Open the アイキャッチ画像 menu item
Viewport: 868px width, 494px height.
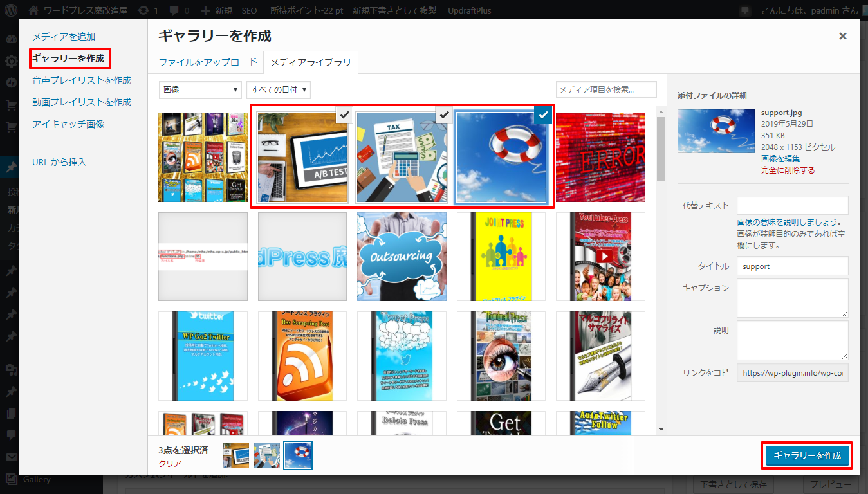click(68, 124)
